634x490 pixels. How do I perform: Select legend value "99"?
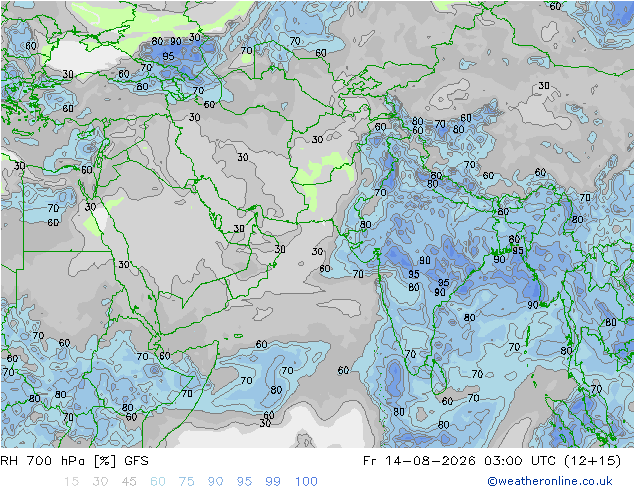pyautogui.click(x=273, y=482)
